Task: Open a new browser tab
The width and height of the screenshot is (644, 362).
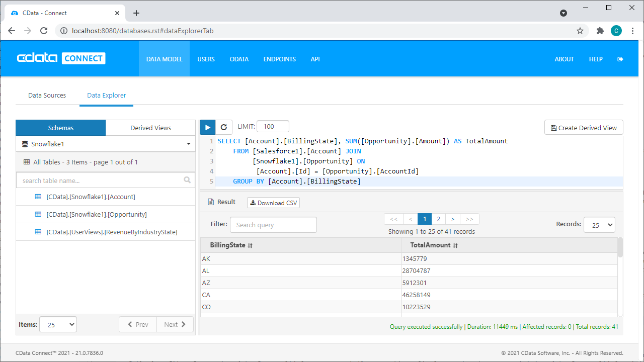Action: [x=136, y=13]
